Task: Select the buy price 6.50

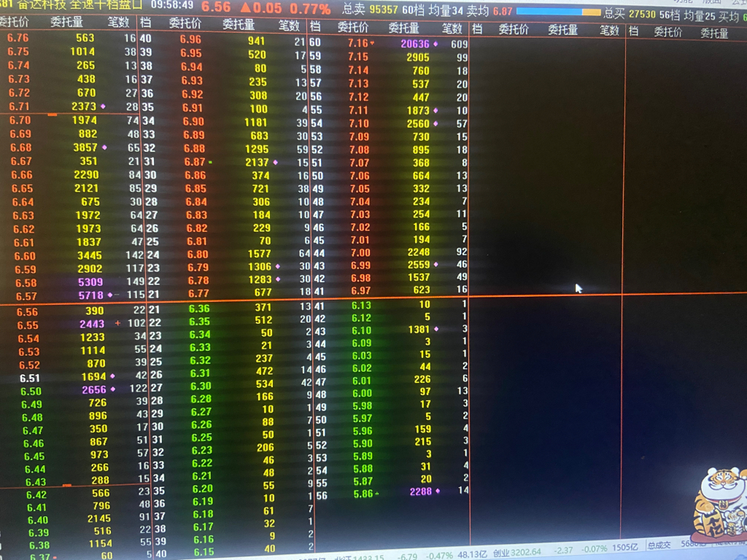Action: (31, 392)
